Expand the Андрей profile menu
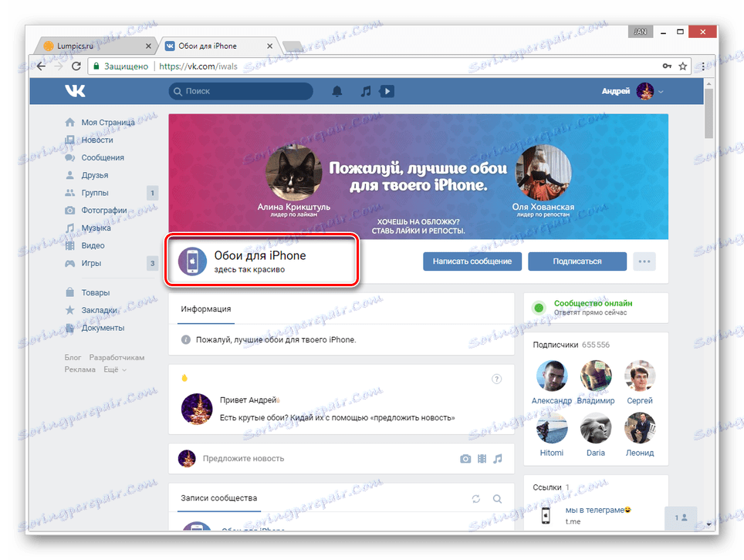 click(632, 91)
